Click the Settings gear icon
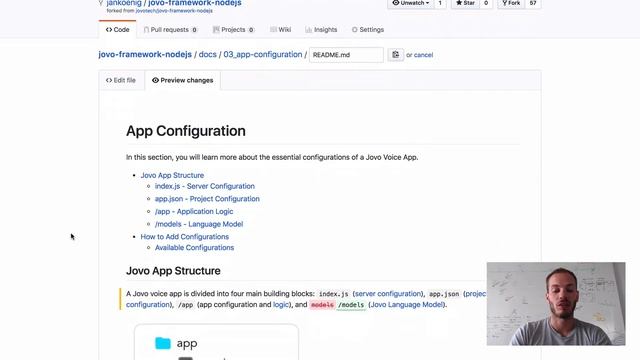 [x=355, y=30]
